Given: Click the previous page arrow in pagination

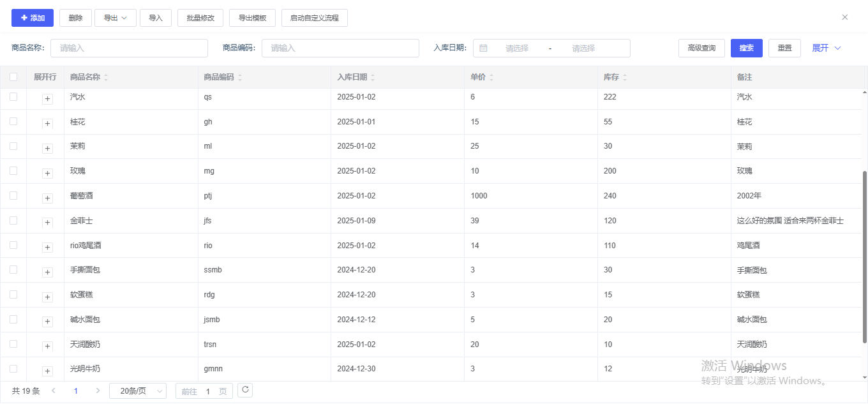Looking at the screenshot, I should coord(54,390).
